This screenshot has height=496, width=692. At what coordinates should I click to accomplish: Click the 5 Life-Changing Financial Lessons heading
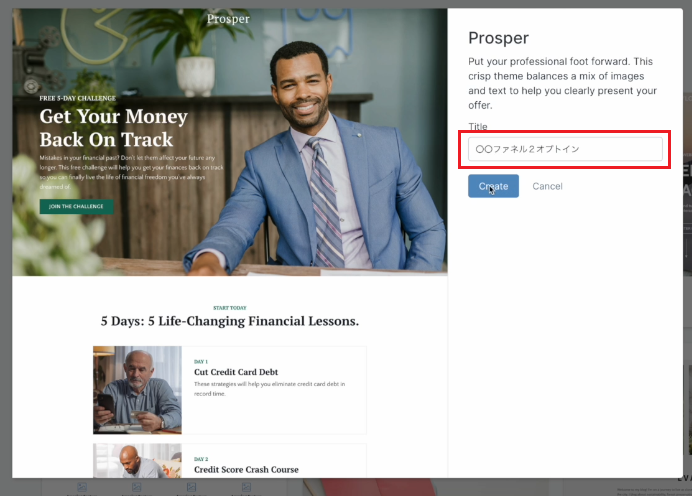(229, 321)
